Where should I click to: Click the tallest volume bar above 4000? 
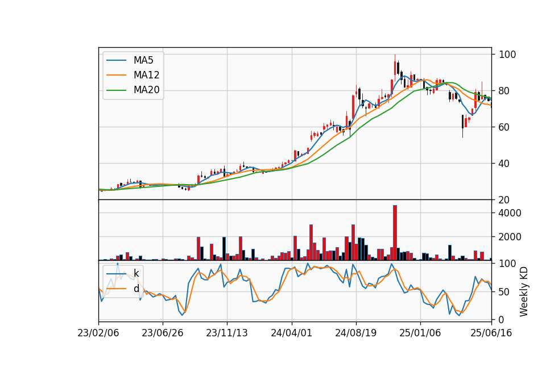tap(395, 233)
